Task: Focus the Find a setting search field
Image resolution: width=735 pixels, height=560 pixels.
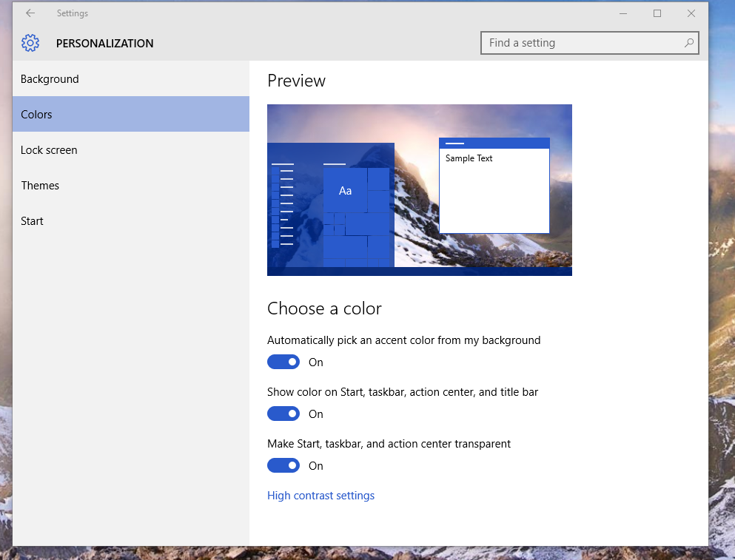Action: (581, 43)
